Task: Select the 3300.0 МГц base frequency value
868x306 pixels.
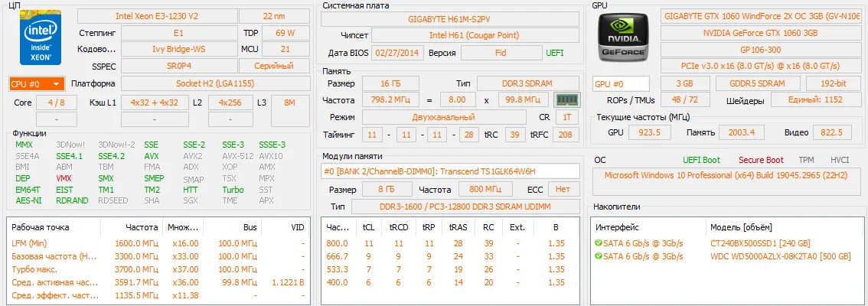Action: [137, 256]
